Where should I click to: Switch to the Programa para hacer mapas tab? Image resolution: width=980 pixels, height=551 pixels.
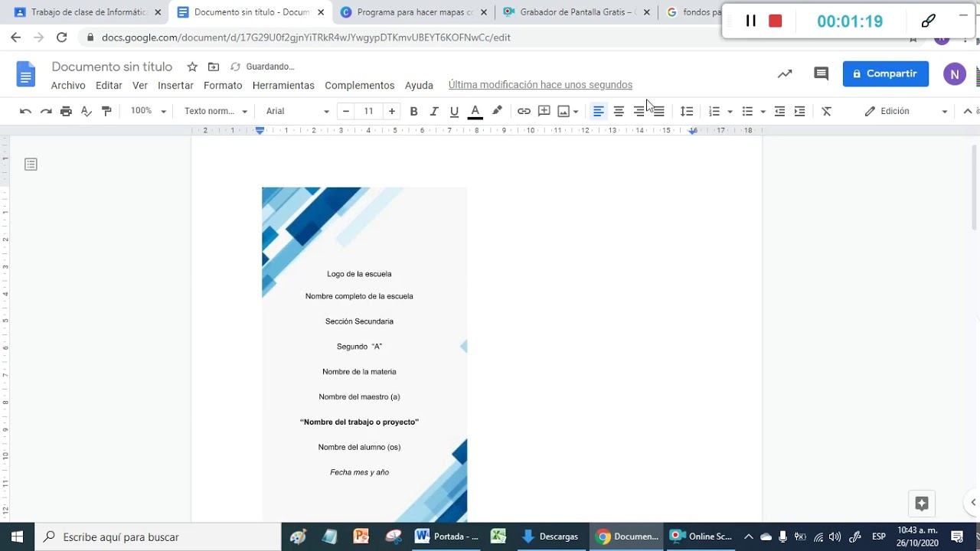[413, 12]
